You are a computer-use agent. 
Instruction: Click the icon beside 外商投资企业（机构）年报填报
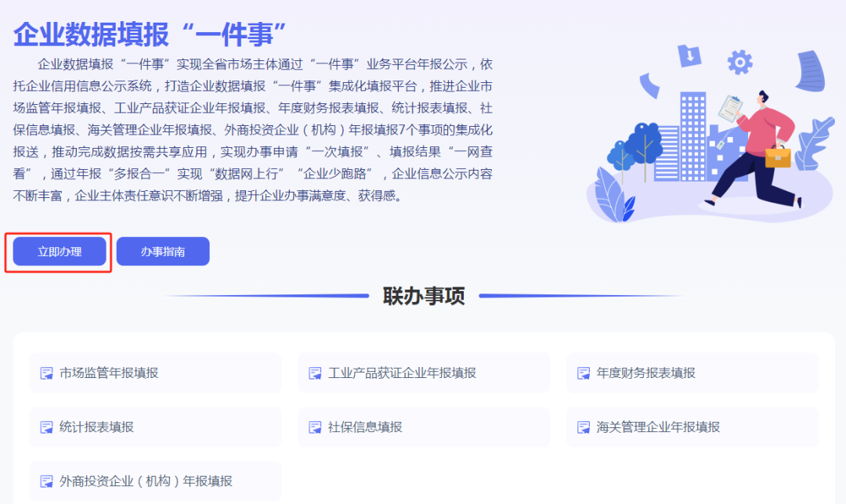click(x=47, y=481)
